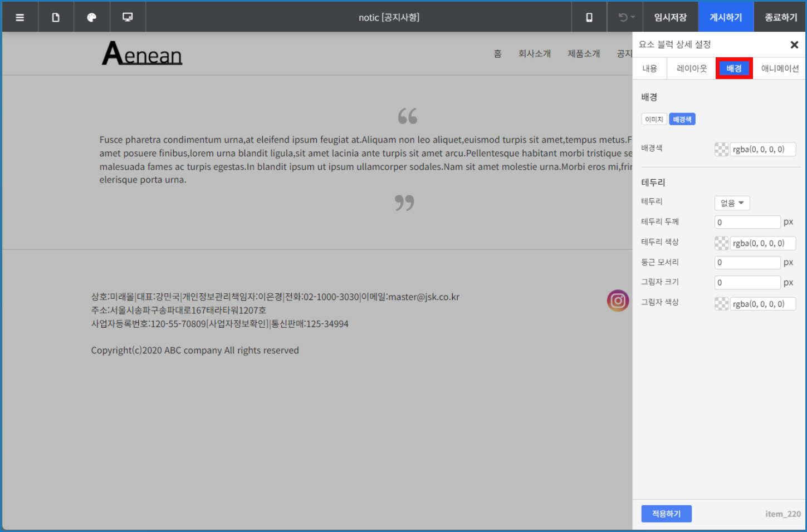This screenshot has width=807, height=532.
Task: Select the 이미지 background type toggle
Action: 654,119
